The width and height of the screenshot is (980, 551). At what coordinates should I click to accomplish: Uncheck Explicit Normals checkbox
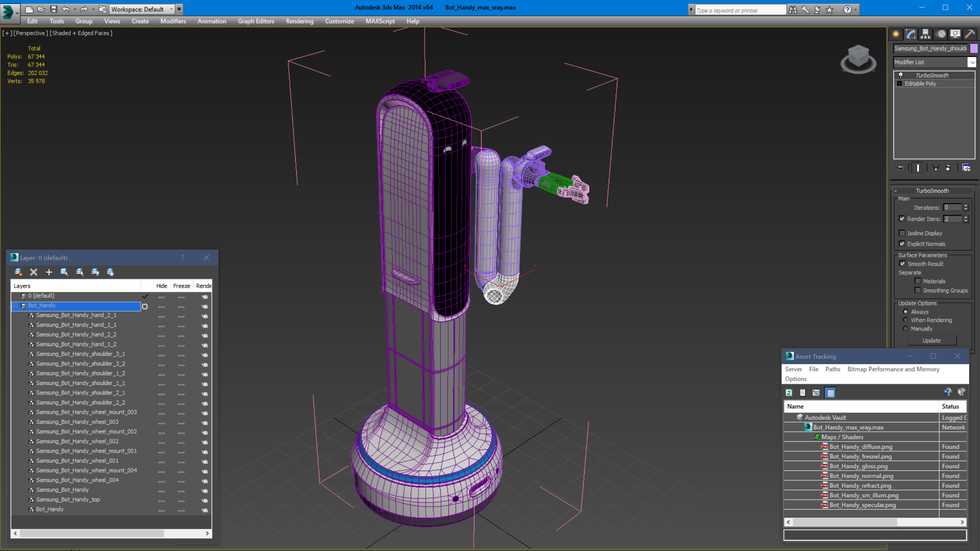click(x=902, y=244)
